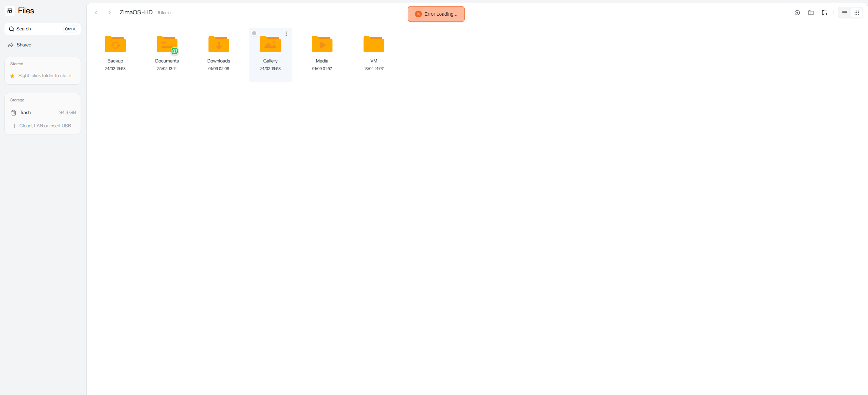
Task: Dismiss the Error Loading notification icon
Action: 418,14
